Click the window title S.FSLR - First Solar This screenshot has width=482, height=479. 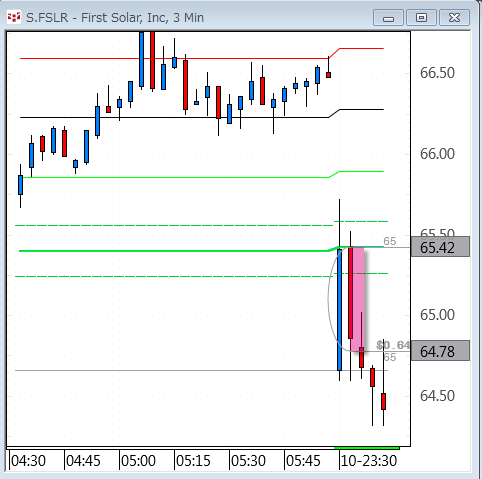[115, 18]
